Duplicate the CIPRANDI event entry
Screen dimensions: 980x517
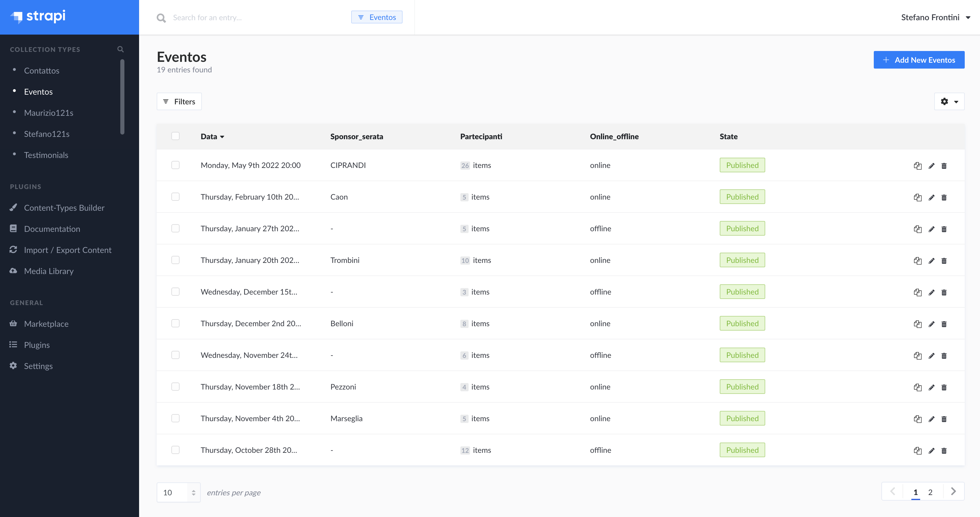918,166
